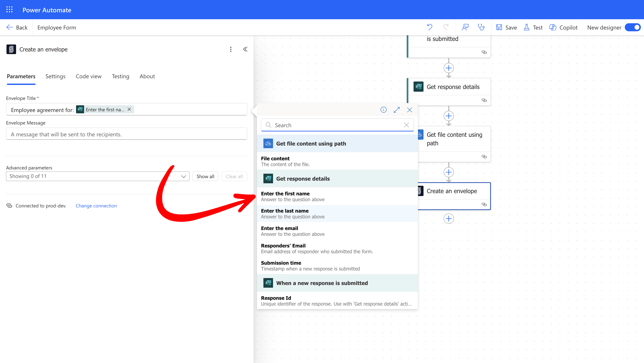
Task: Clear the dynamic content search box
Action: (406, 125)
